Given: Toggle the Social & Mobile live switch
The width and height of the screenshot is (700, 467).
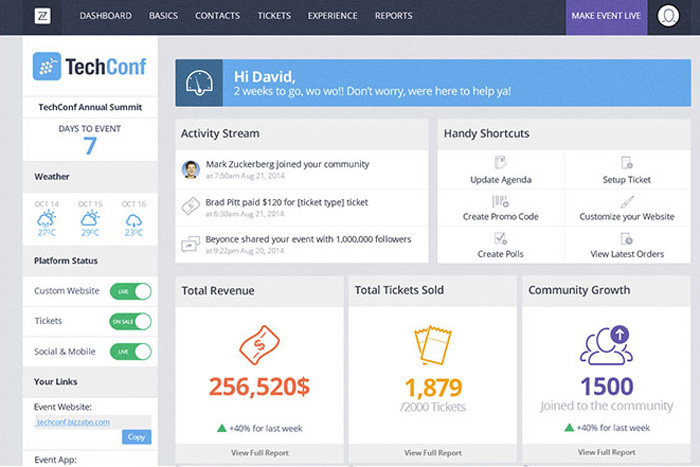Looking at the screenshot, I should point(130,352).
